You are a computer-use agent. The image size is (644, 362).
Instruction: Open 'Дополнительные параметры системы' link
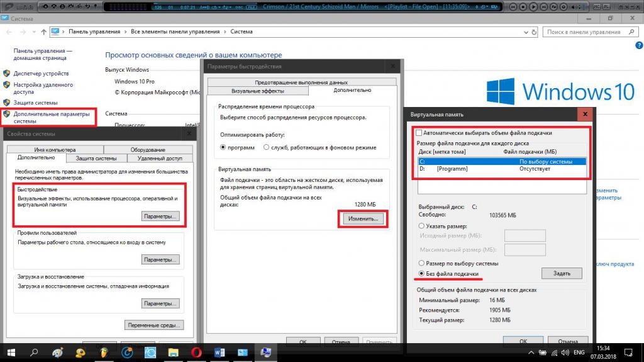point(52,118)
